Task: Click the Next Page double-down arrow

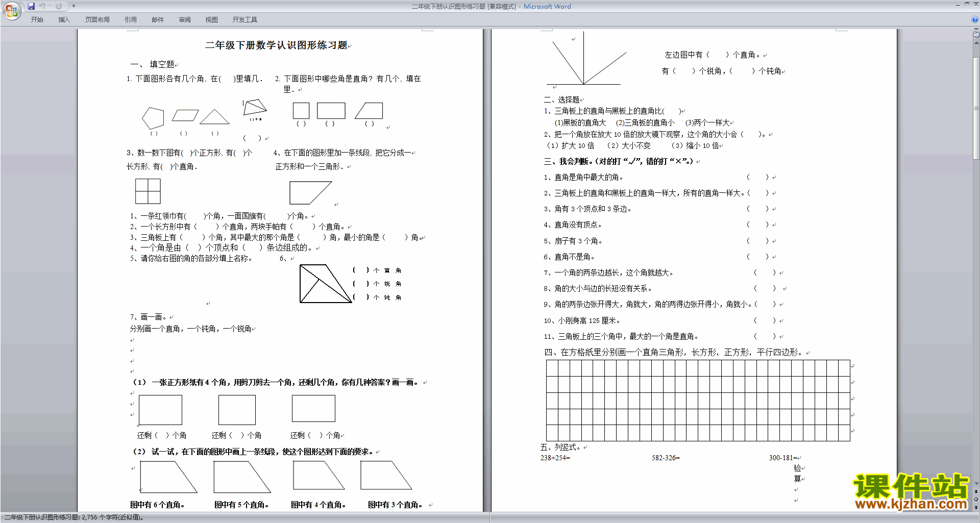Action: pyautogui.click(x=976, y=507)
